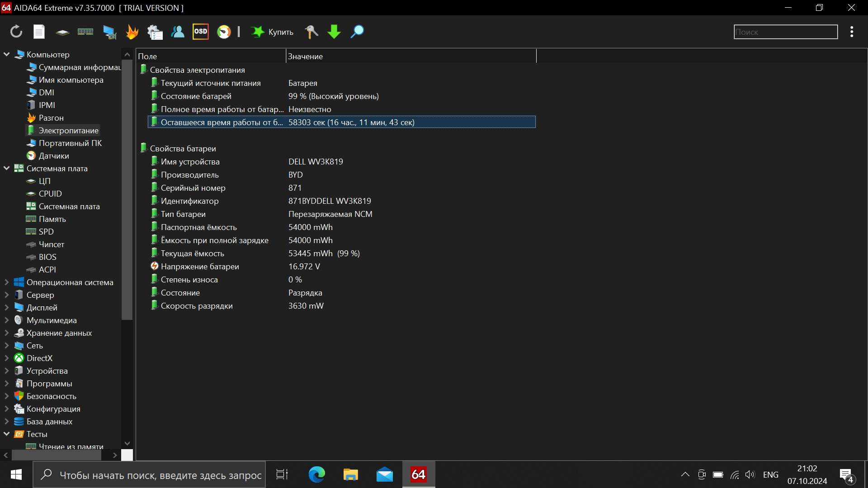
Task: Select the CPUID tree item
Action: [50, 194]
